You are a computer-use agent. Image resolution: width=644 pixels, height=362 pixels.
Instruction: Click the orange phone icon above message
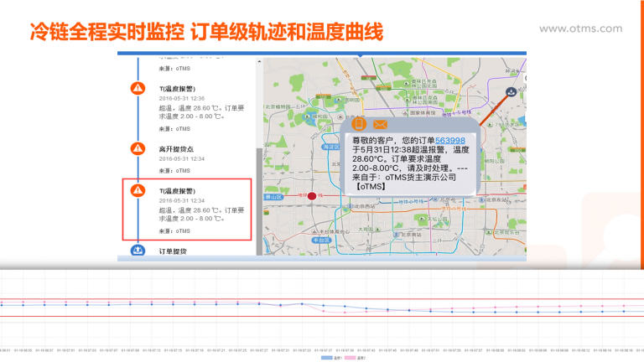point(360,124)
